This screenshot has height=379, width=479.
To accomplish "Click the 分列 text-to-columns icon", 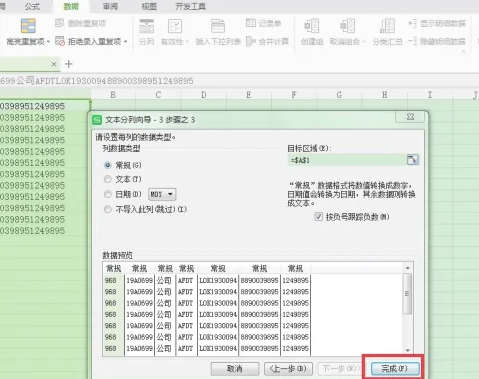I will pos(146,26).
